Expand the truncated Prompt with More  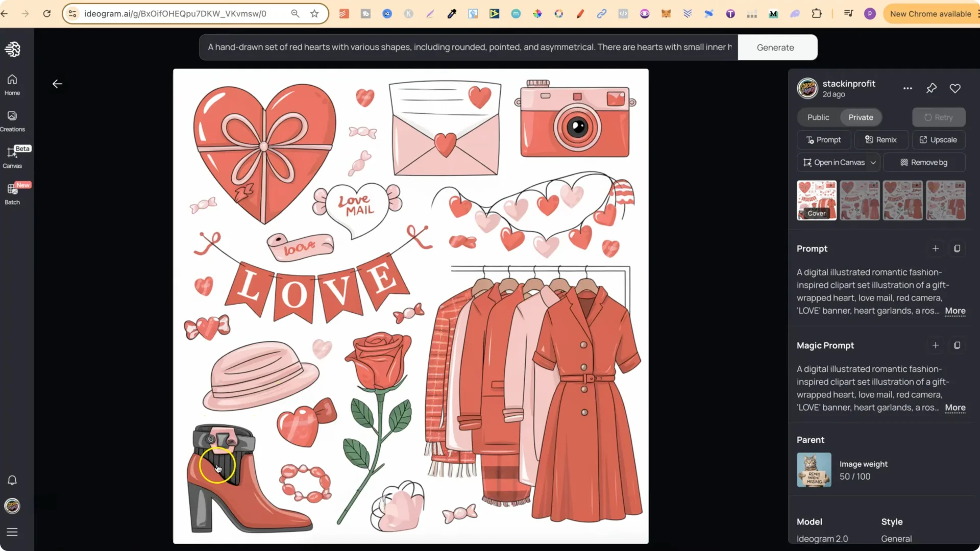[x=955, y=311]
